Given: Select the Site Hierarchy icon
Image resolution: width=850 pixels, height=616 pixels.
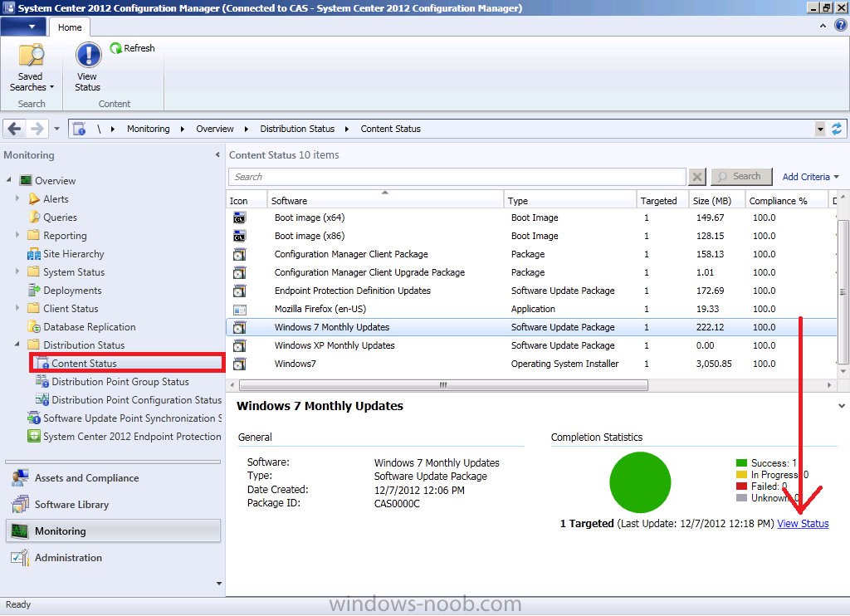Looking at the screenshot, I should click(34, 254).
